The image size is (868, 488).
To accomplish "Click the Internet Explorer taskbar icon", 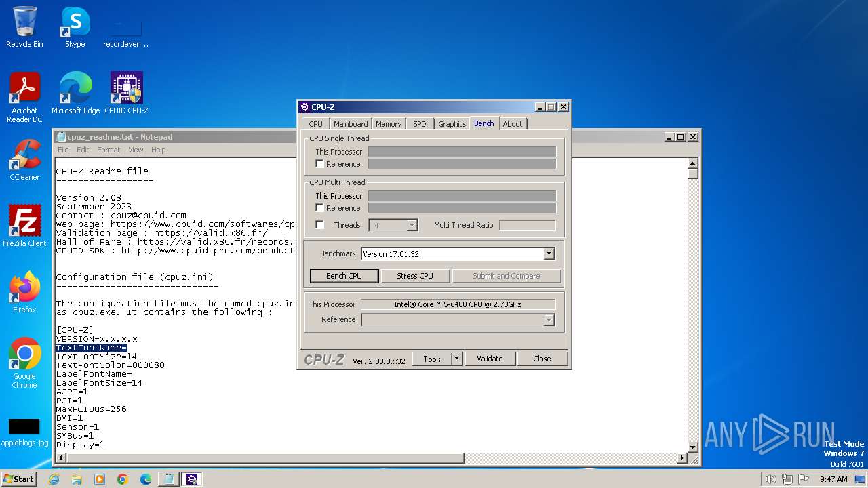I will tap(54, 479).
